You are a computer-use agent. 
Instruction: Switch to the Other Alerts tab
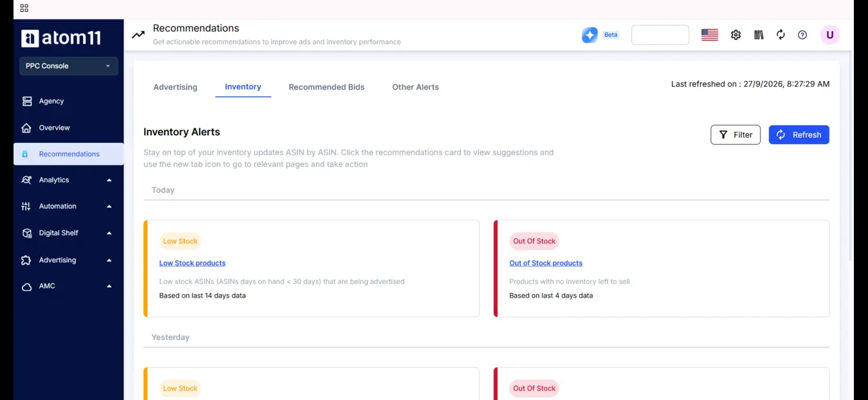(416, 87)
